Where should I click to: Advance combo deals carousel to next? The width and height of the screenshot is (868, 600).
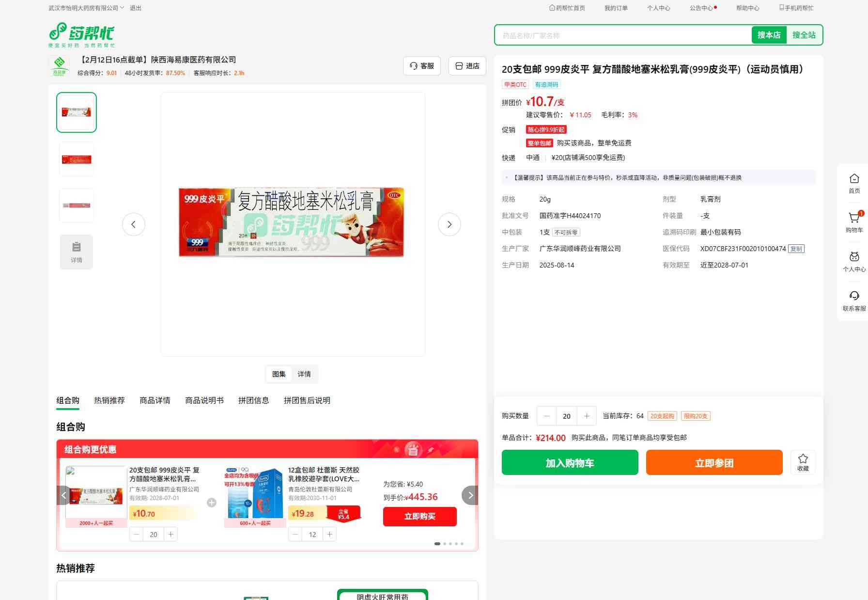pos(470,495)
